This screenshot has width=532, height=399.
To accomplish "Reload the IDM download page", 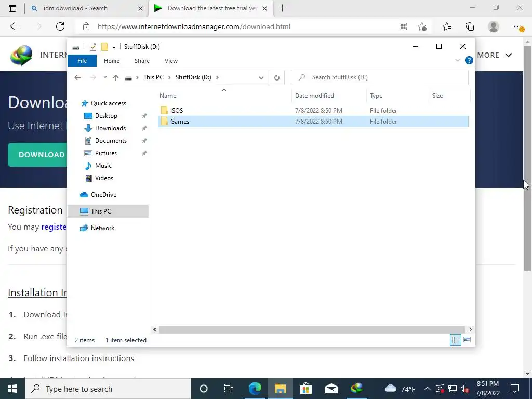I will tap(60, 26).
